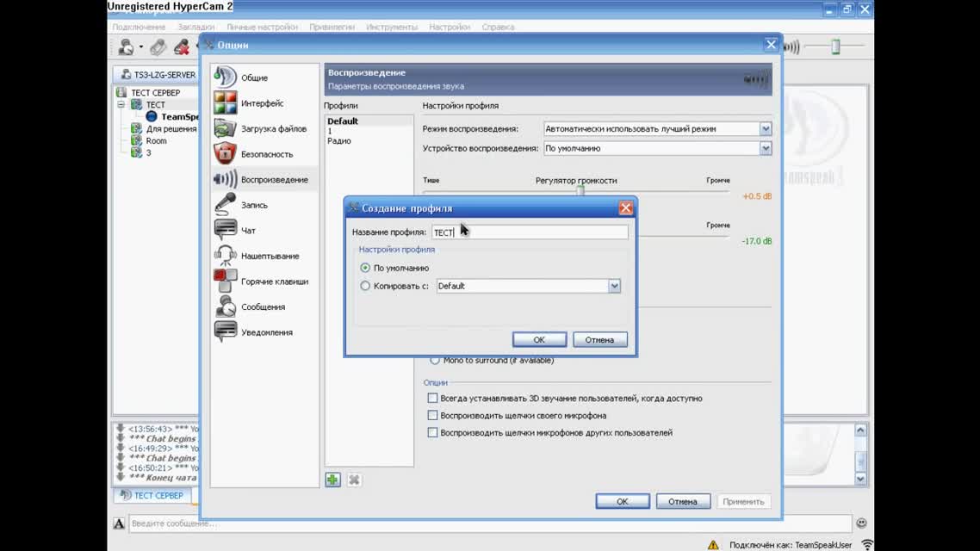Select channel 3 in server tree
This screenshot has width=980, height=551.
coord(148,152)
